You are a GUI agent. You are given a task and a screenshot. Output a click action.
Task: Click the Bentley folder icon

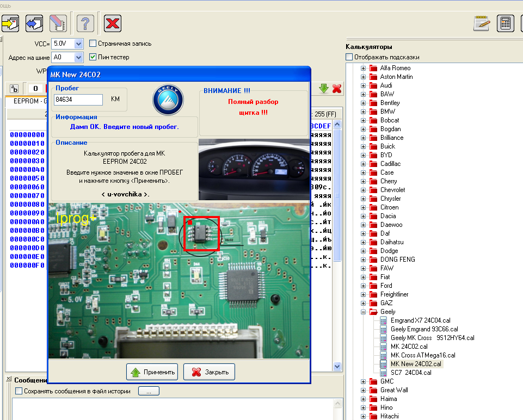pyautogui.click(x=373, y=103)
